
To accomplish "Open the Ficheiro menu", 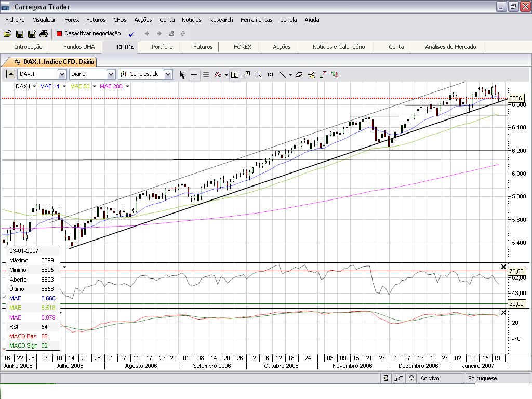I will 15,20.
